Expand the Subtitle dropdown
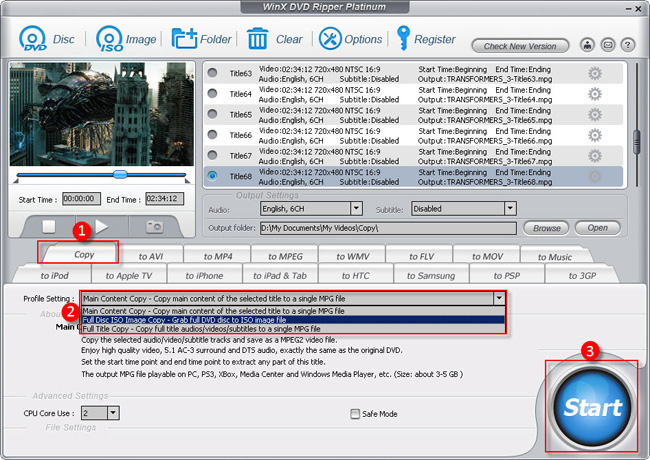Image resolution: width=650 pixels, height=460 pixels. (510, 208)
